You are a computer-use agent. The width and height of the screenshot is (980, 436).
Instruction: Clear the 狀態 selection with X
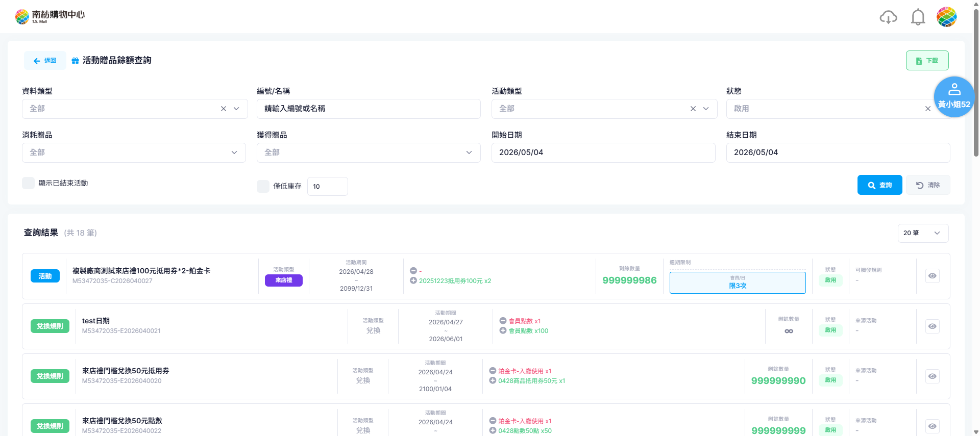coord(928,109)
